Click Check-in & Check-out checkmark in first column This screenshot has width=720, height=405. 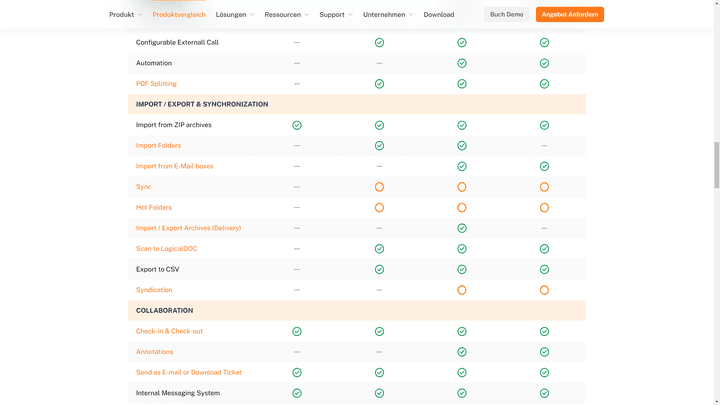tap(297, 331)
